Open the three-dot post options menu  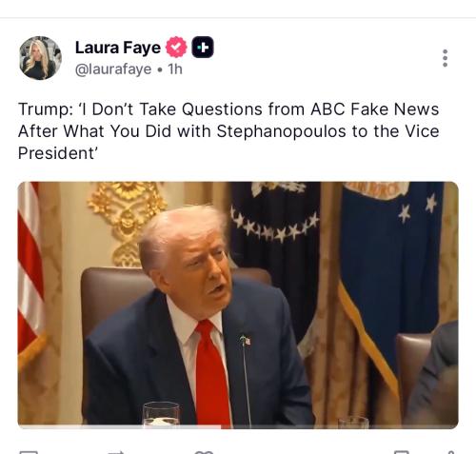point(445,58)
